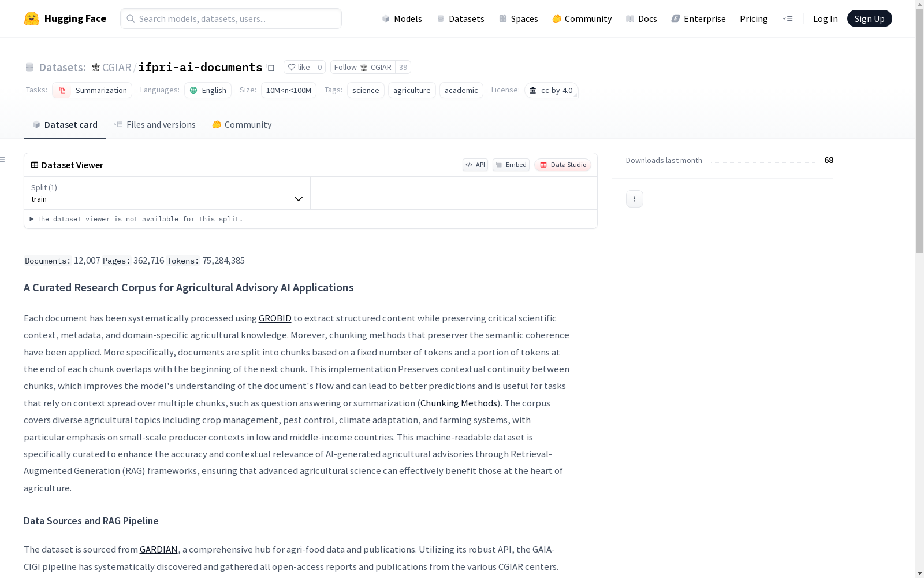Click the Curated Research Corpus heading

(189, 288)
